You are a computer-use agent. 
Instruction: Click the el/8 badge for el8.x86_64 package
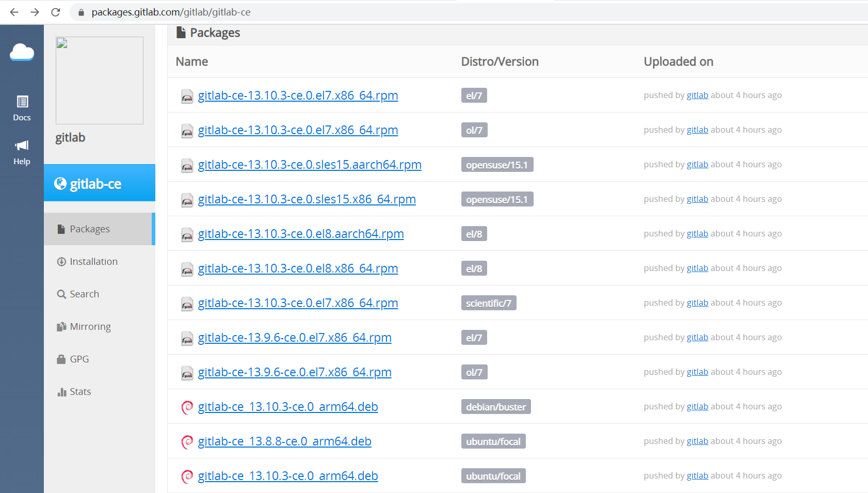click(474, 268)
